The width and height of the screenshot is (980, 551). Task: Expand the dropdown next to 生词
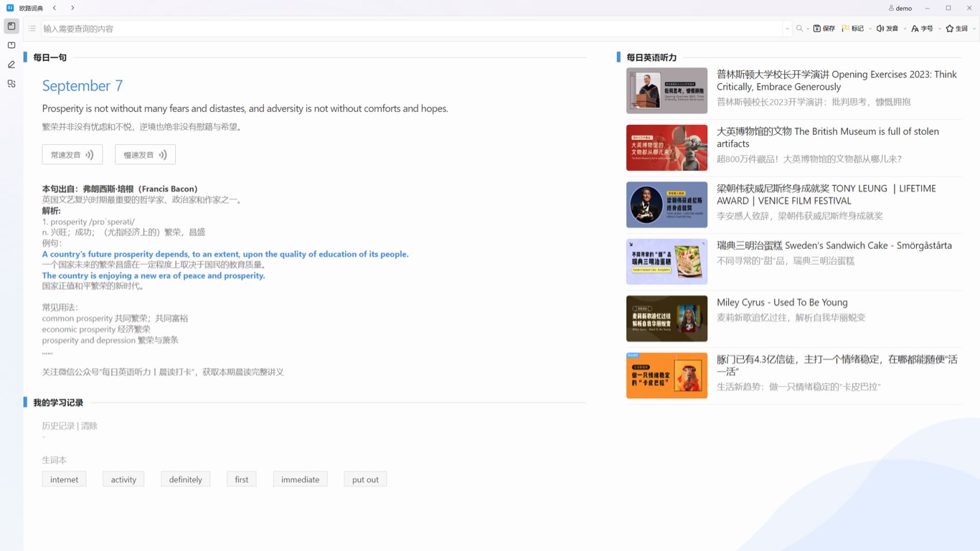click(x=974, y=28)
